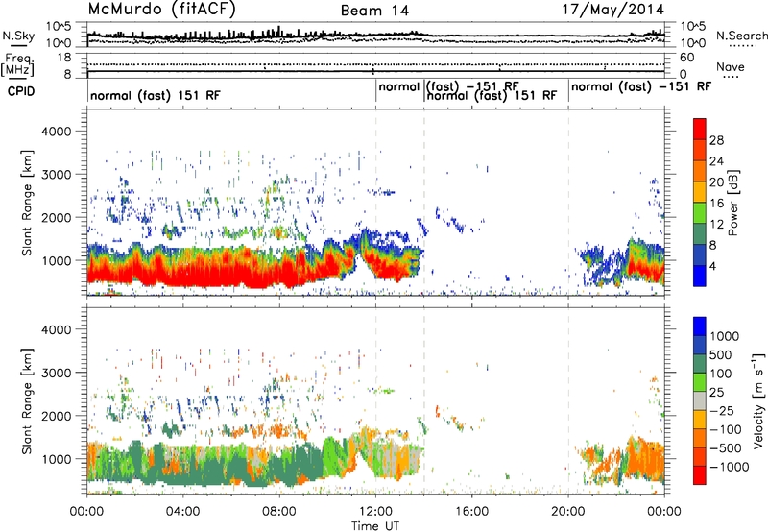
Task: Click the Nave legend label
Action: [x=730, y=66]
